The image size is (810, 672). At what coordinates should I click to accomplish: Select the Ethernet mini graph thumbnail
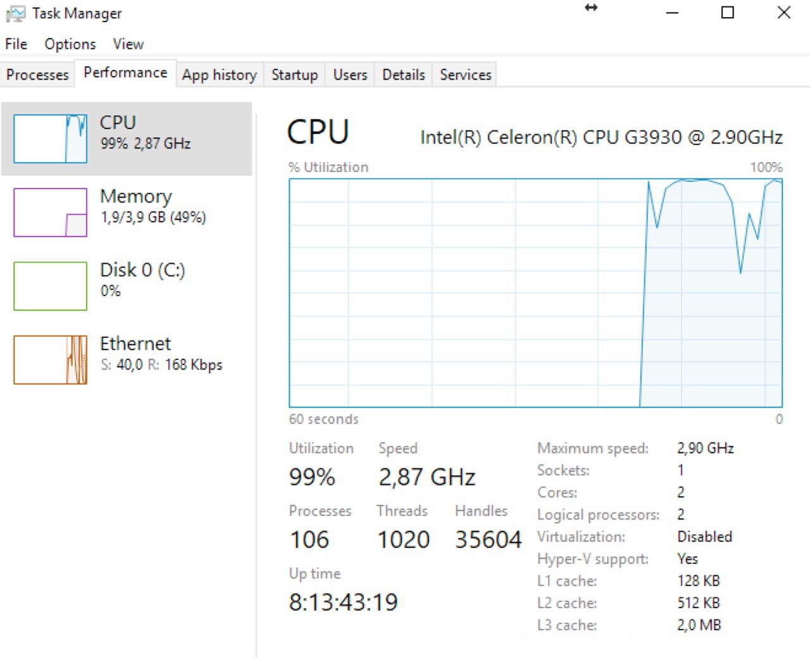pos(50,360)
